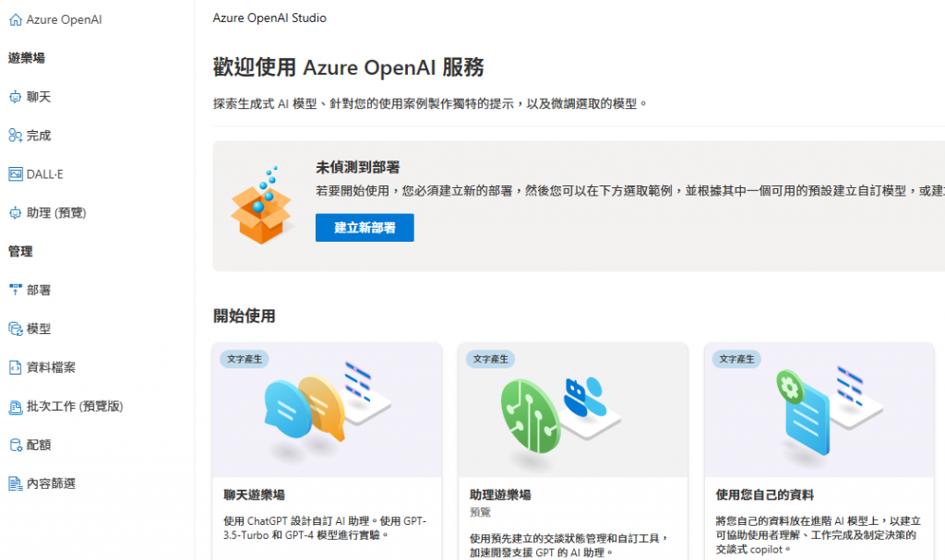Click the 完成 completions icon in sidebar
Screen dimensions: 945x560
point(15,136)
